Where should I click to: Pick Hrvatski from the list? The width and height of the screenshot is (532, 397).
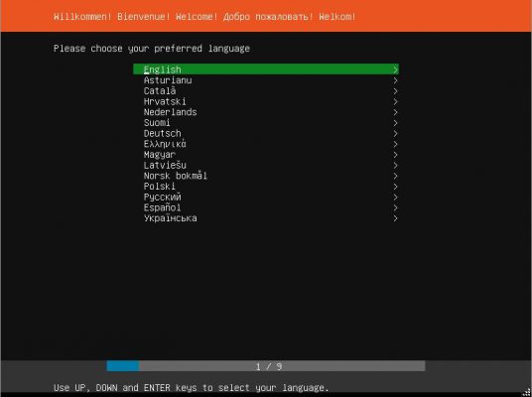pos(266,101)
